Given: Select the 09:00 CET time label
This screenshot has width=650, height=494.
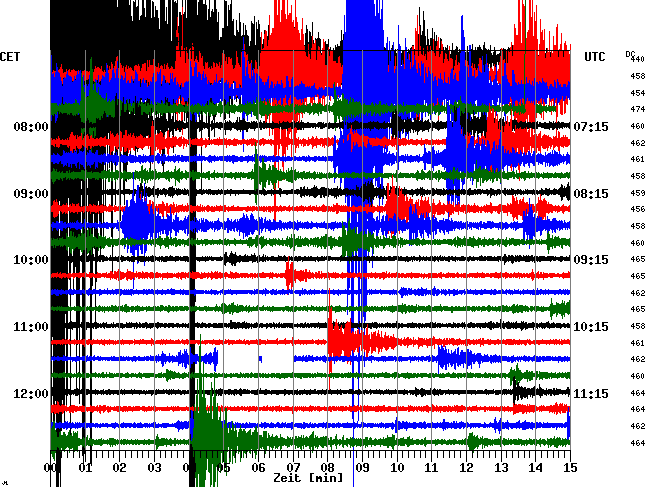Looking at the screenshot, I should (31, 194).
